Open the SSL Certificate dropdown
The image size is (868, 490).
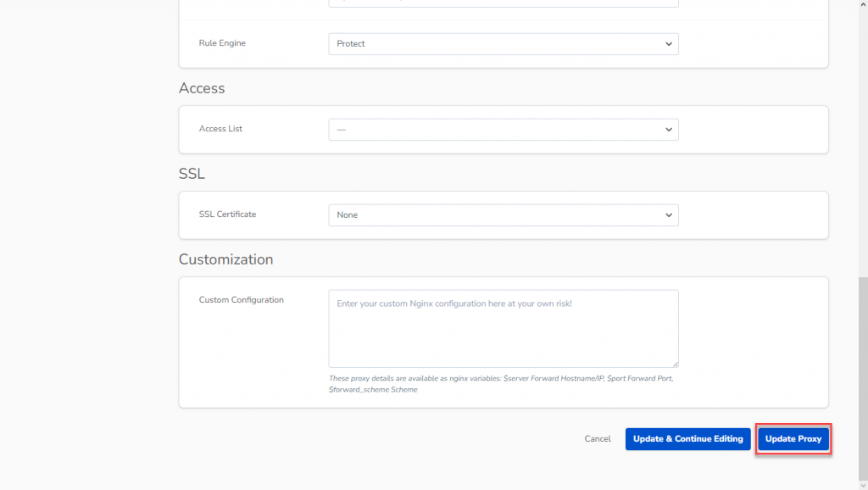point(503,214)
